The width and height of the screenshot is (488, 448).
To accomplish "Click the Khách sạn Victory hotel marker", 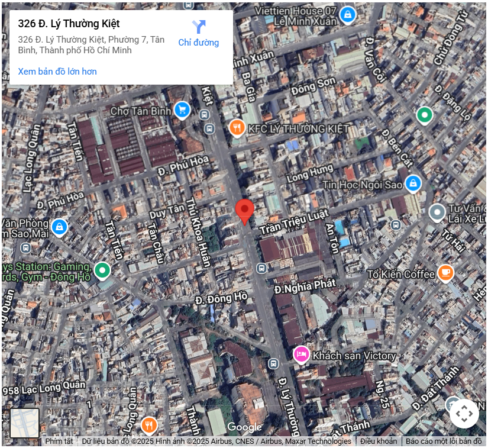I will point(301,355).
